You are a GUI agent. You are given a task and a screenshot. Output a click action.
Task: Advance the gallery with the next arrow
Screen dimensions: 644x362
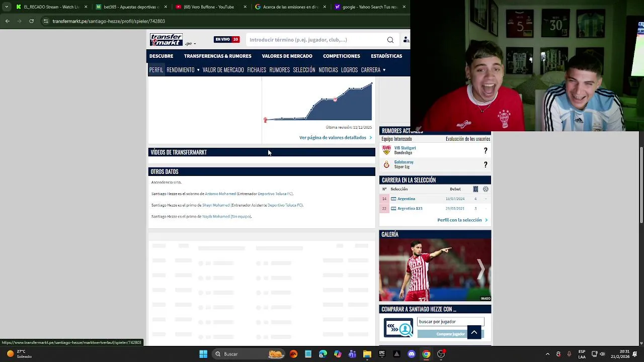pos(481,269)
